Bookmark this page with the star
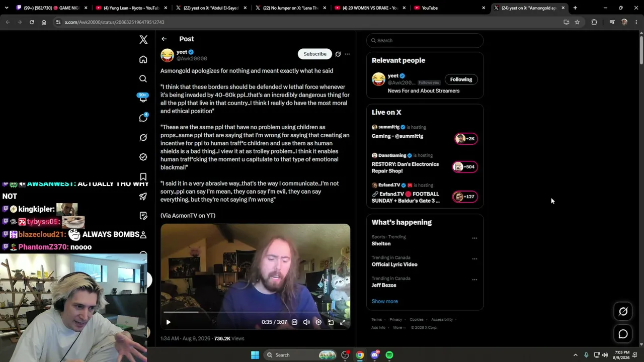This screenshot has width=644, height=362. (x=577, y=22)
